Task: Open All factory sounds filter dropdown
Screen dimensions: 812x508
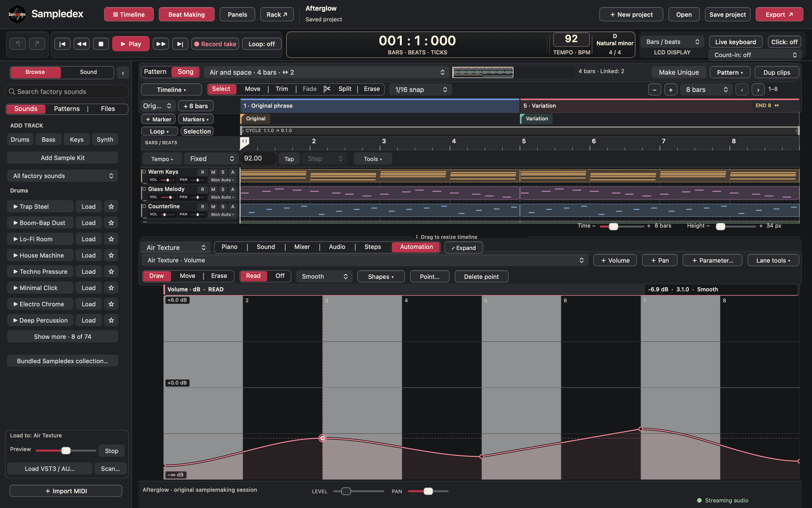Action: click(63, 176)
